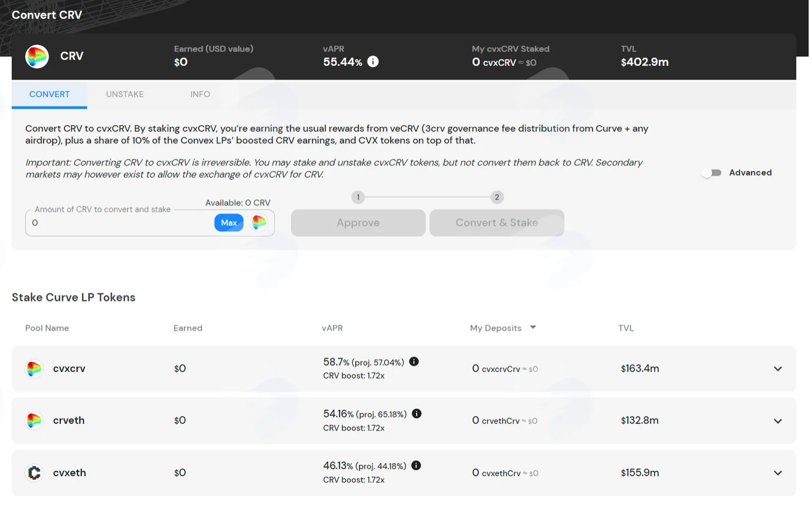Click the $155.9m TVL value
The height and width of the screenshot is (505, 812).
640,473
